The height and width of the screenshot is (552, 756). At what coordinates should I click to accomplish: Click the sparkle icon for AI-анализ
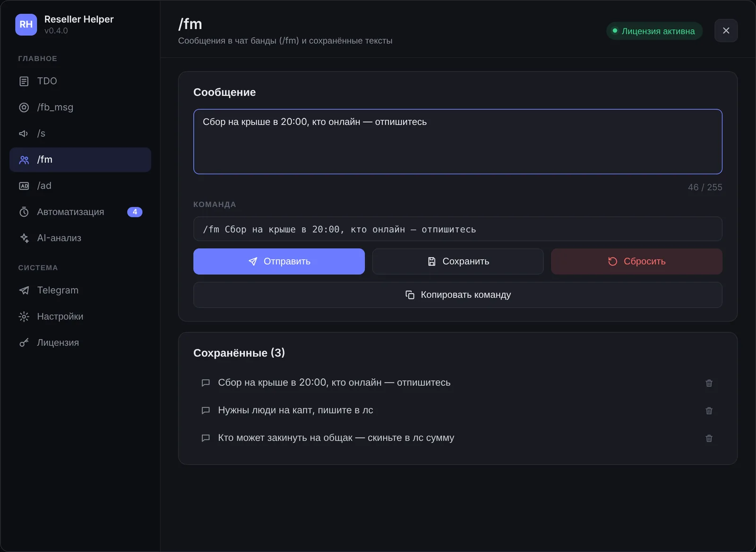click(24, 238)
